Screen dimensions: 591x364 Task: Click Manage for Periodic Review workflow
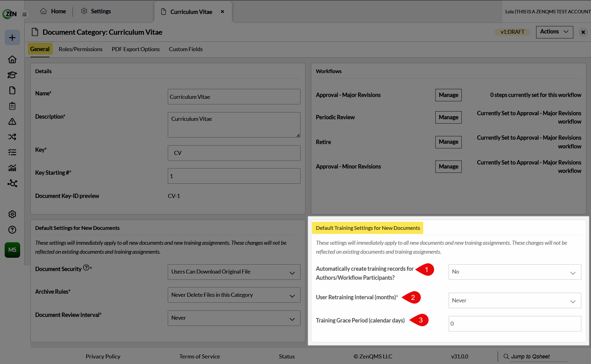coord(448,117)
